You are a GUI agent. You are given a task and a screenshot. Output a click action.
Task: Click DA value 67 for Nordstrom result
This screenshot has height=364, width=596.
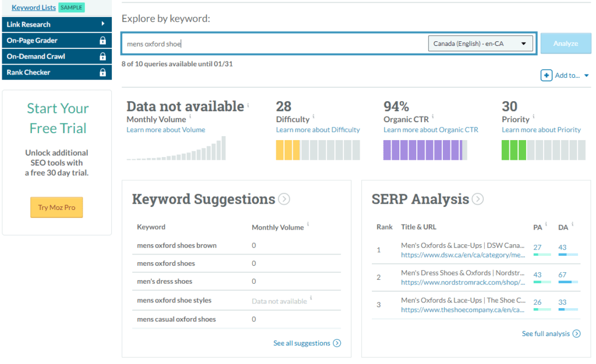pyautogui.click(x=563, y=275)
